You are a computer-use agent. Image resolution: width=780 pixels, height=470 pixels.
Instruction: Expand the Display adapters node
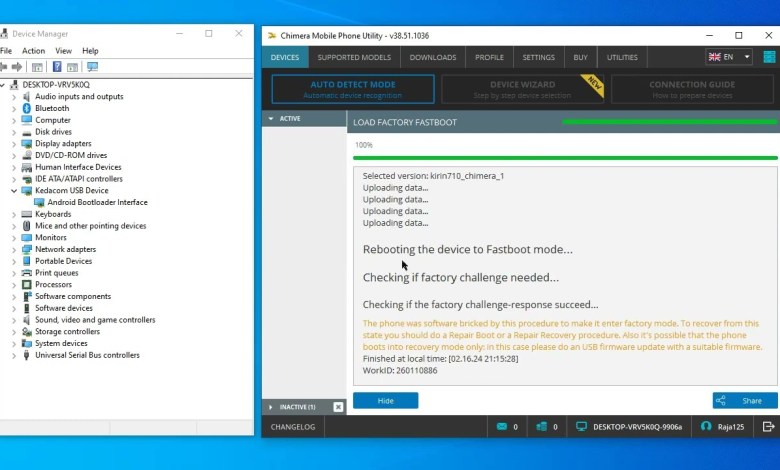[14, 144]
